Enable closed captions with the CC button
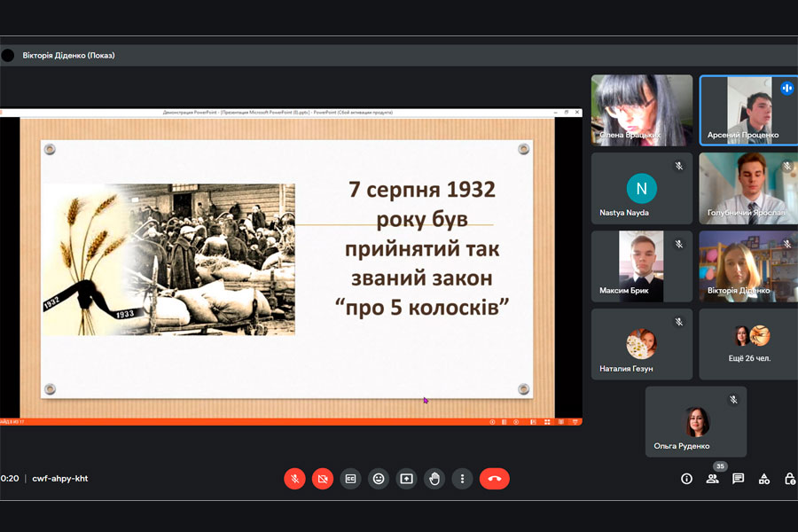Viewport: 798px width, 532px height. (x=350, y=479)
